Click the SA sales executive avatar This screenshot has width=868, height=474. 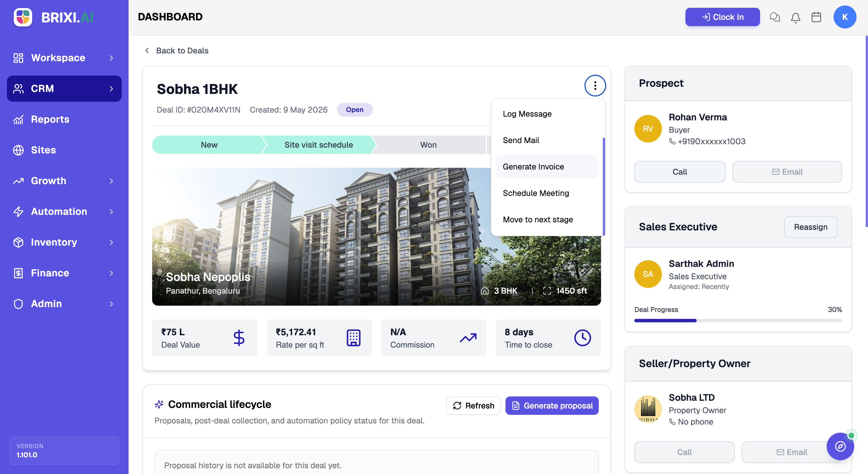click(648, 274)
